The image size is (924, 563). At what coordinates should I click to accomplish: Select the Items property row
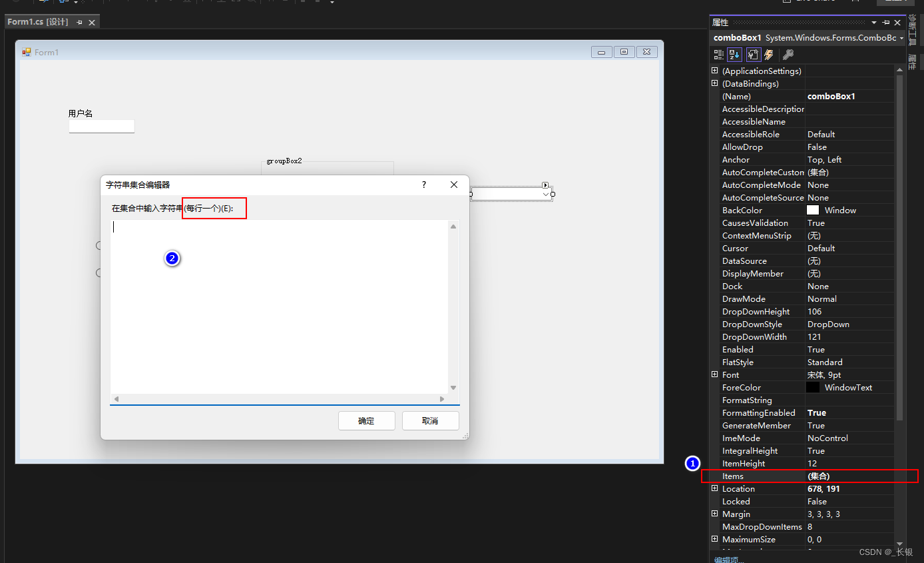tap(802, 476)
